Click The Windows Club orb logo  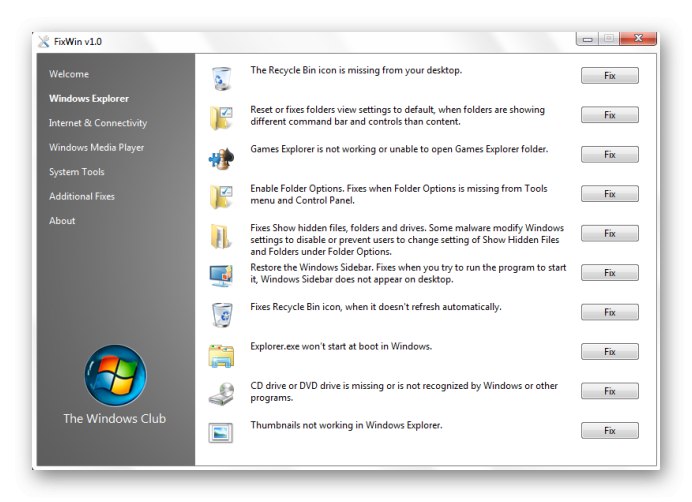(116, 375)
